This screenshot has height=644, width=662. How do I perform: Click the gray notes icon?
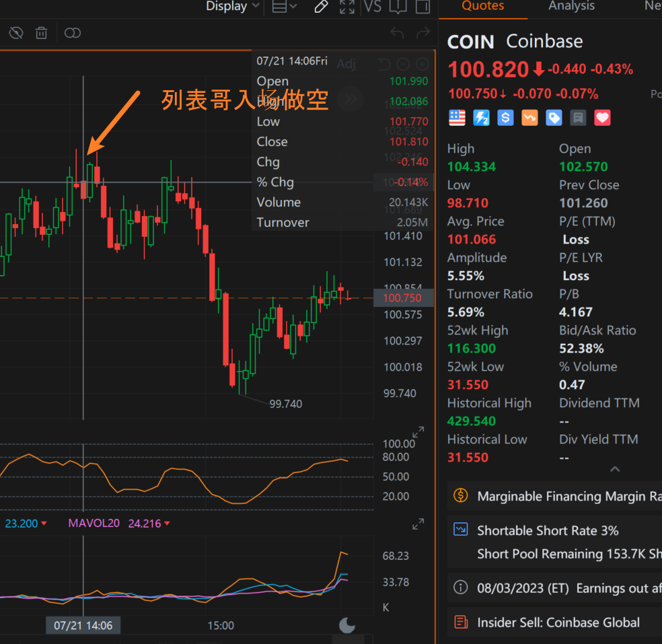pyautogui.click(x=578, y=118)
